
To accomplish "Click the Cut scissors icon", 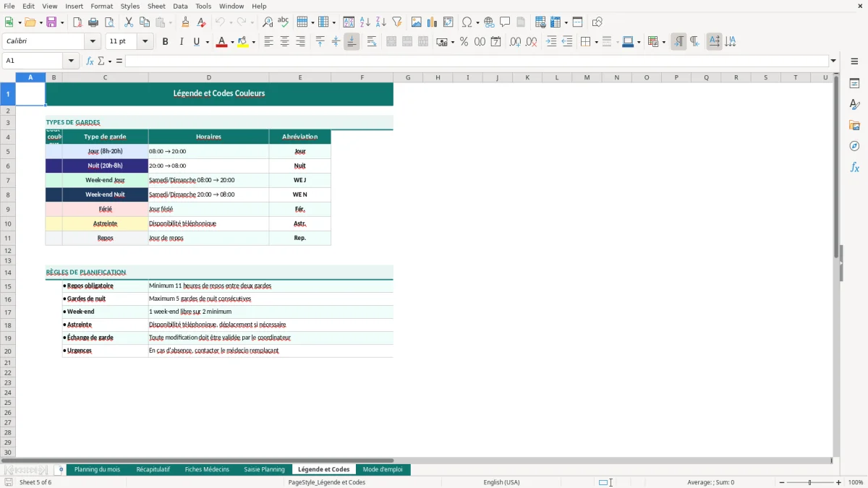I will (x=129, y=22).
